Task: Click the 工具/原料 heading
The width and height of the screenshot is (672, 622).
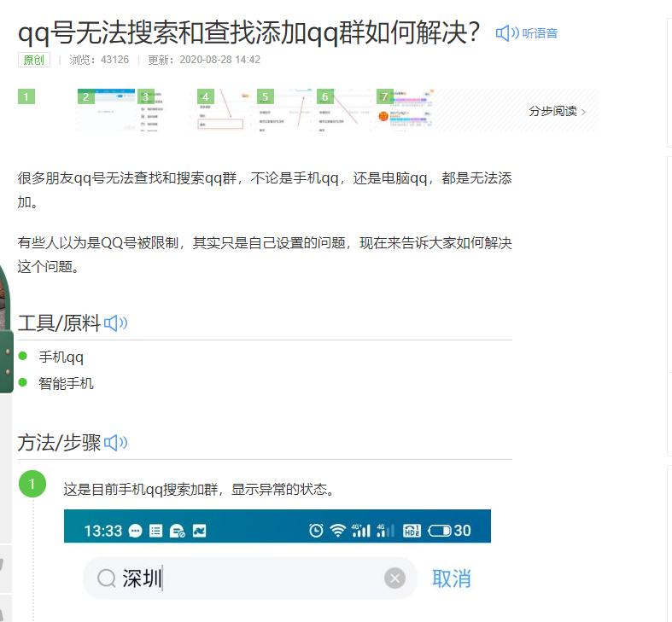Action: click(59, 323)
